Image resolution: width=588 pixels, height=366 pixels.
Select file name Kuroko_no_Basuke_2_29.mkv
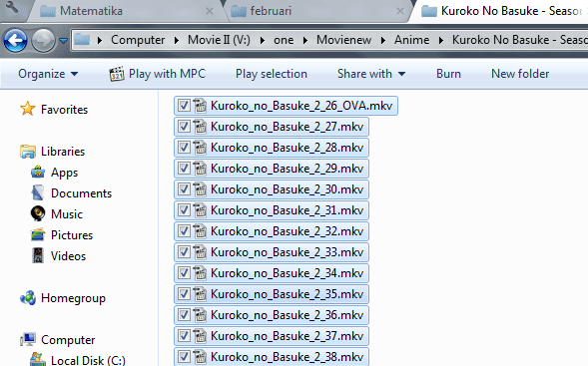tap(287, 169)
